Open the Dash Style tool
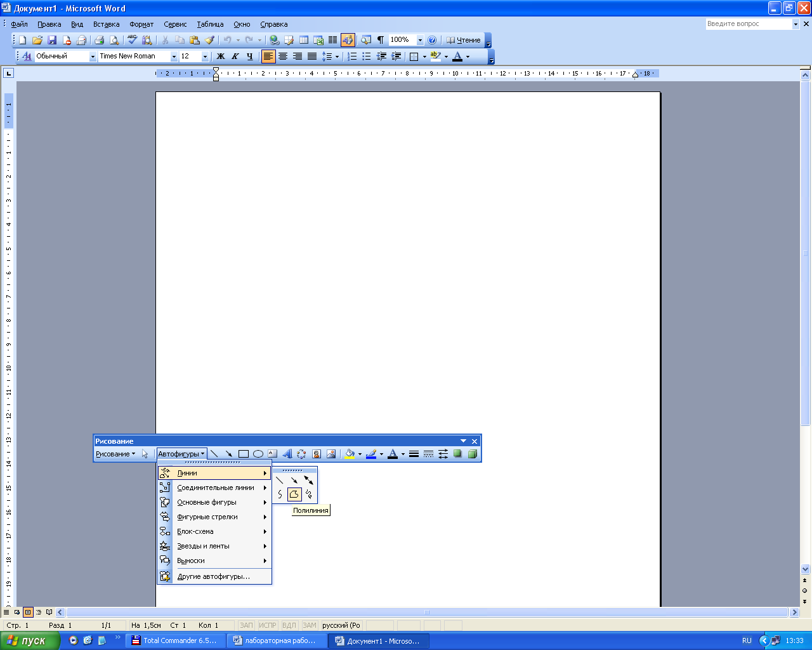This screenshot has height=650, width=812. (x=428, y=454)
